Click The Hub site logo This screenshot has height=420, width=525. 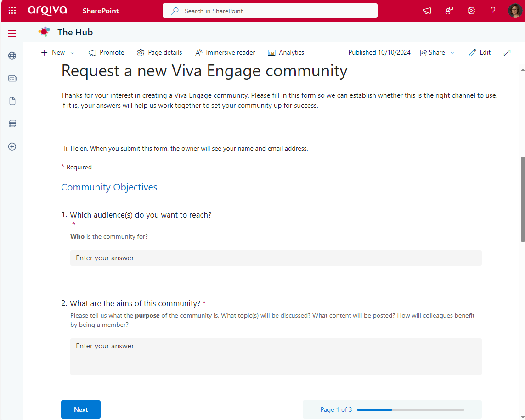[x=44, y=32]
